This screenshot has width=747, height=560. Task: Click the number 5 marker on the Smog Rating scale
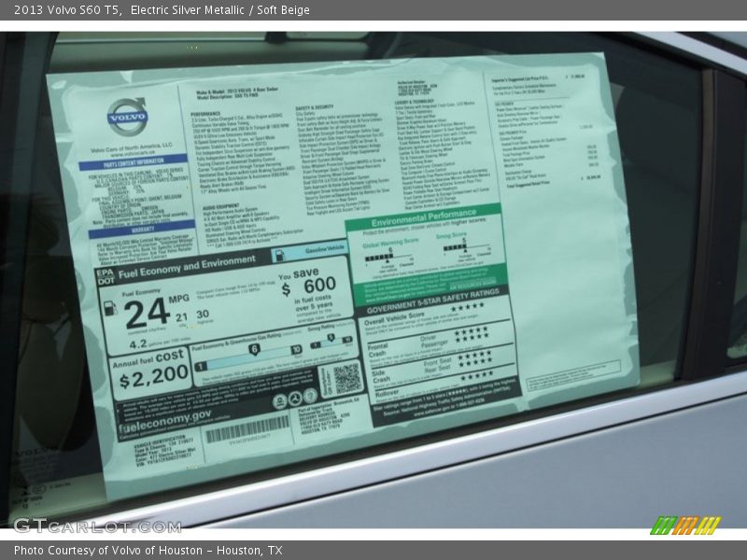(x=331, y=338)
